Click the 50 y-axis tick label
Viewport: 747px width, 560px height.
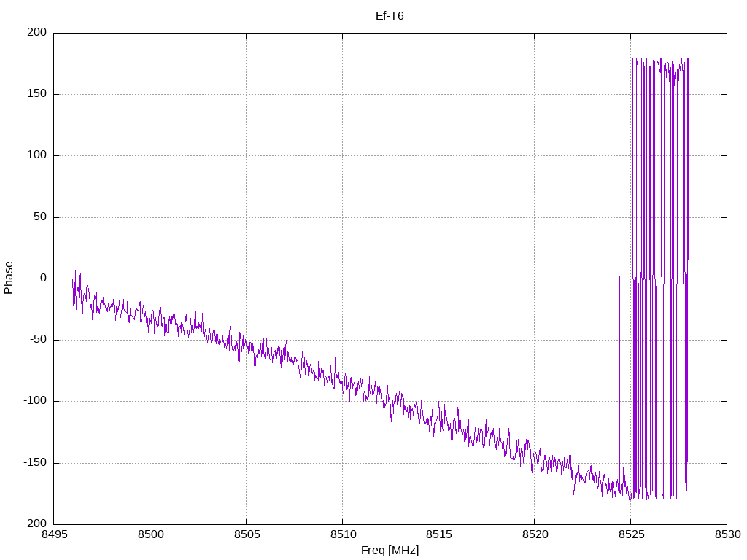(40, 217)
